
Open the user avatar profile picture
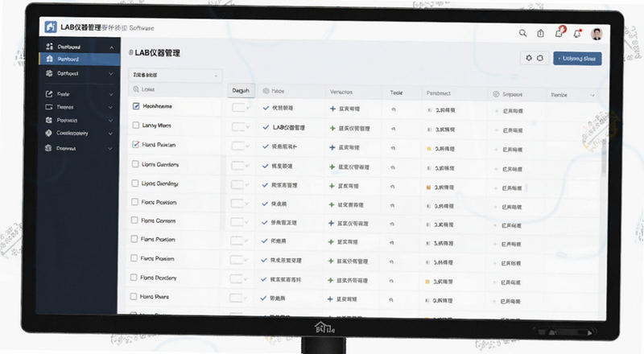click(597, 34)
